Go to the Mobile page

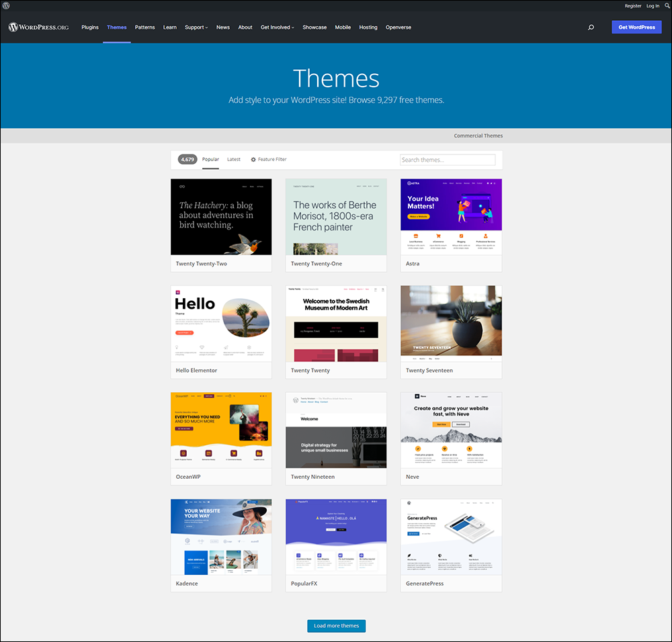(x=343, y=27)
